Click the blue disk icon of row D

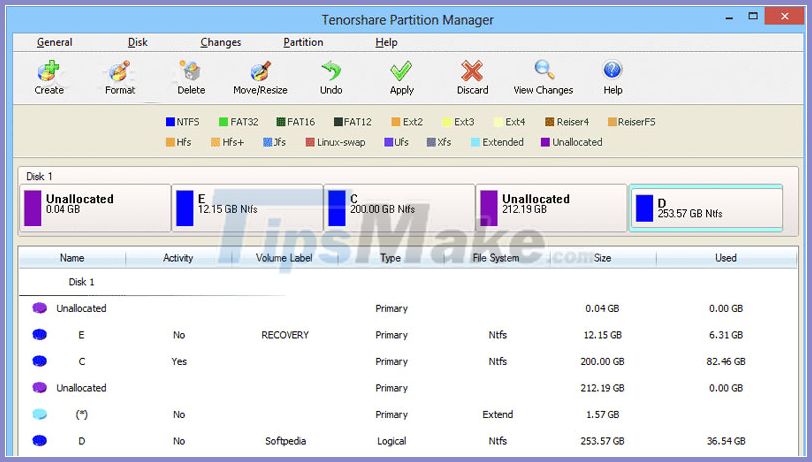point(39,441)
